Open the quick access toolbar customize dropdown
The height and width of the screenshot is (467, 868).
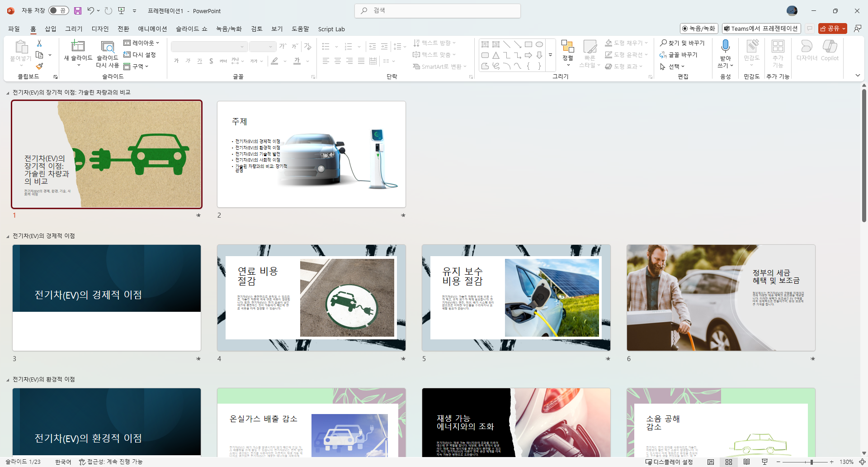tap(135, 10)
